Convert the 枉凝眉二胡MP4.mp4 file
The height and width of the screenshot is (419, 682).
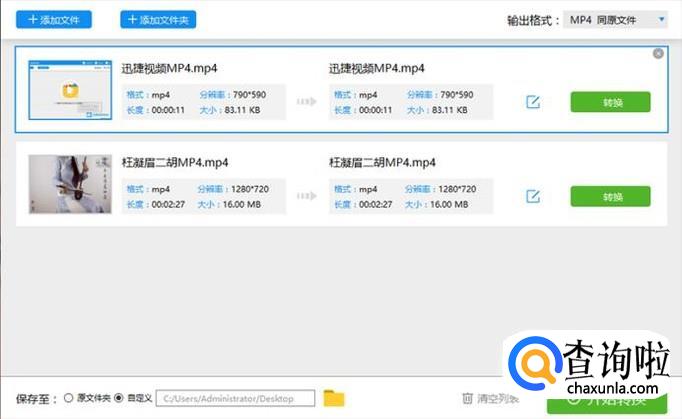(610, 196)
